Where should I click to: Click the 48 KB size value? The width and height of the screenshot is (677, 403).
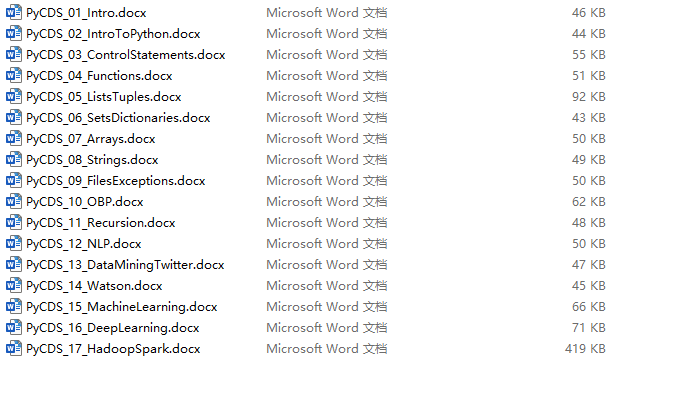click(588, 223)
